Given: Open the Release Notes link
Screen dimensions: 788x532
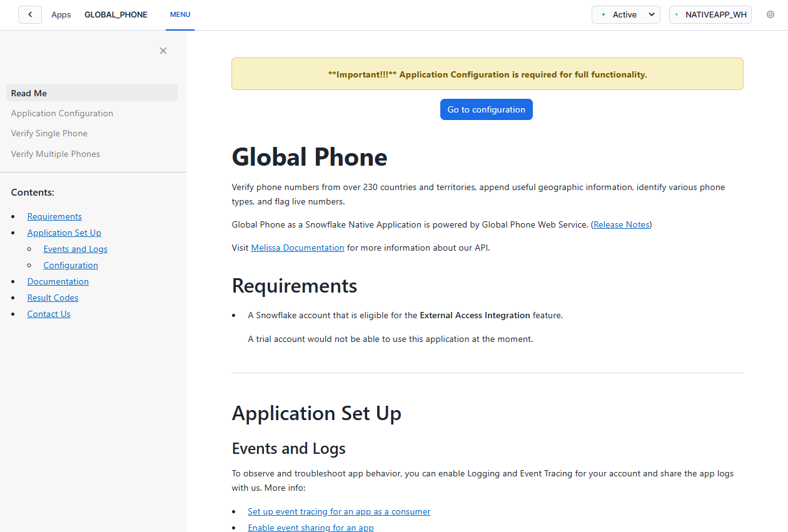Looking at the screenshot, I should click(x=622, y=224).
